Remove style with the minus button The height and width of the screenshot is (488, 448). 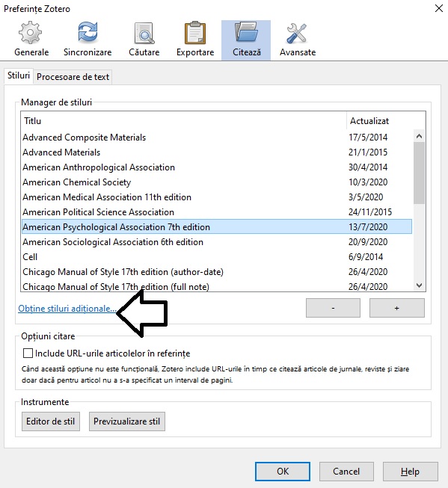(333, 308)
